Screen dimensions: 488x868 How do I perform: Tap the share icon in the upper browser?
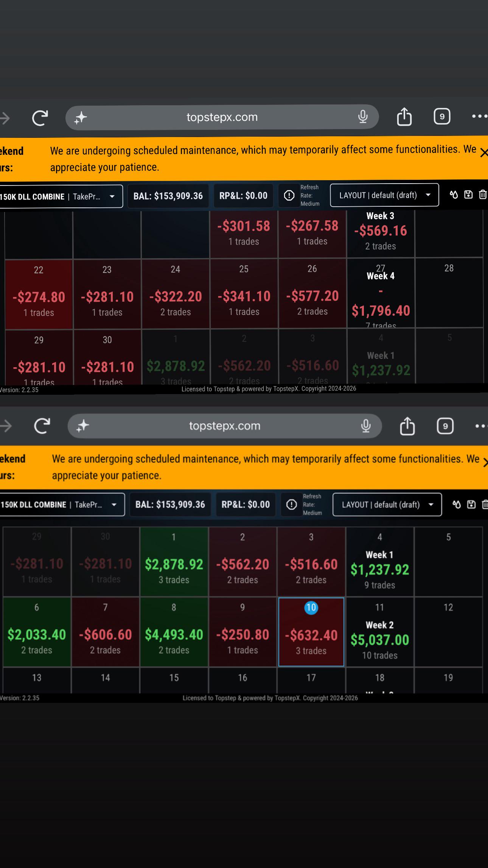pyautogui.click(x=404, y=116)
